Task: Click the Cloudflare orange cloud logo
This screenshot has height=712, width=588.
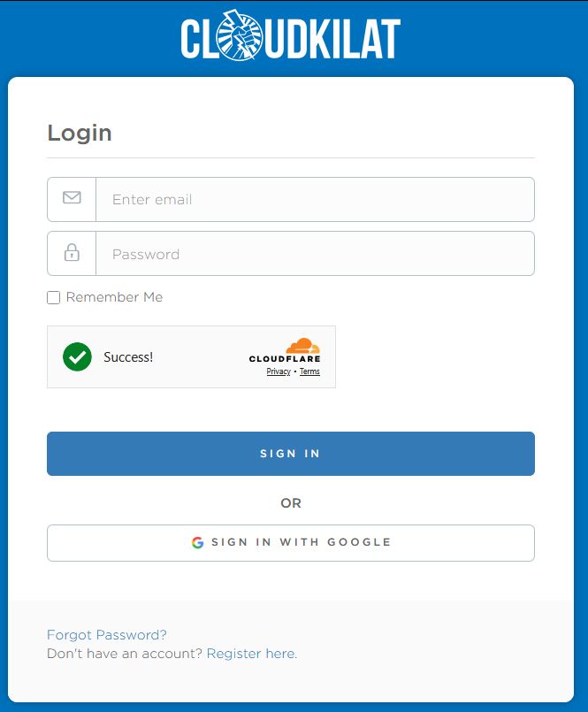Action: coord(301,345)
